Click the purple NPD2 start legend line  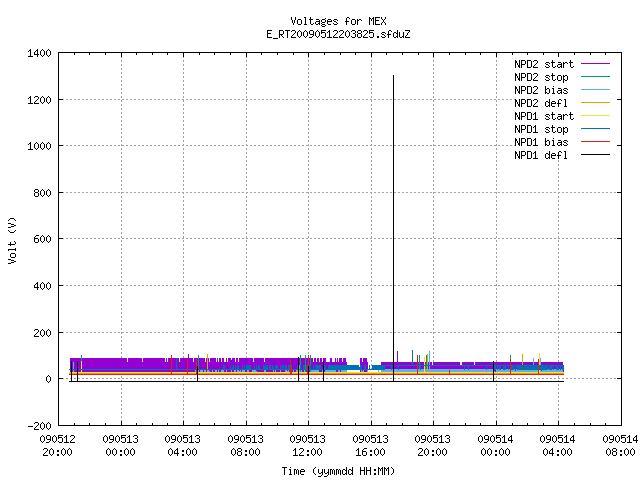[596, 64]
